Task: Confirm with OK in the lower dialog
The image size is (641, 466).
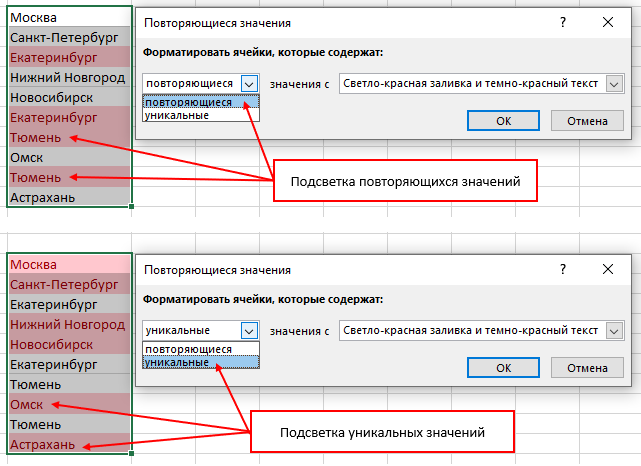Action: point(503,368)
